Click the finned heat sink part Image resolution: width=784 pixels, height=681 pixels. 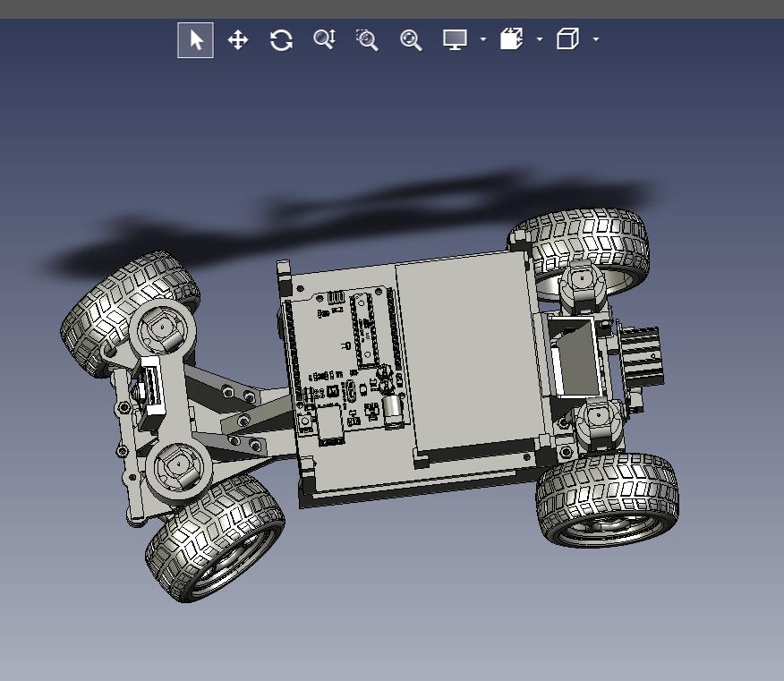tap(642, 356)
